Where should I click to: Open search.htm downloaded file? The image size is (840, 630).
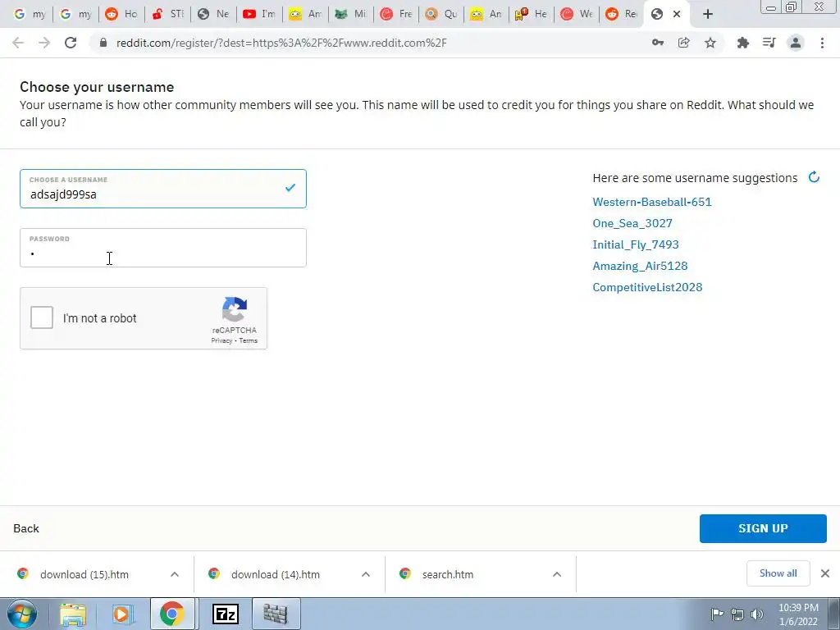coord(447,574)
